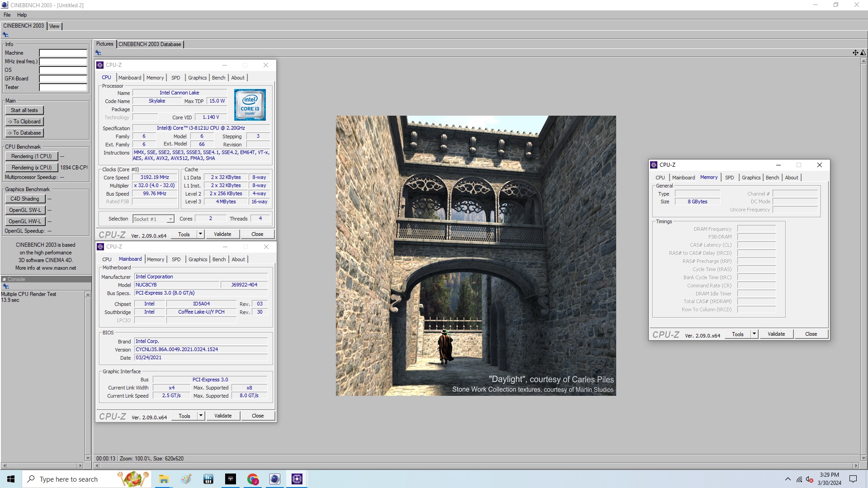Click Close in CPU-Z Mainboard window
Screen dimensions: 868x488
258,416
